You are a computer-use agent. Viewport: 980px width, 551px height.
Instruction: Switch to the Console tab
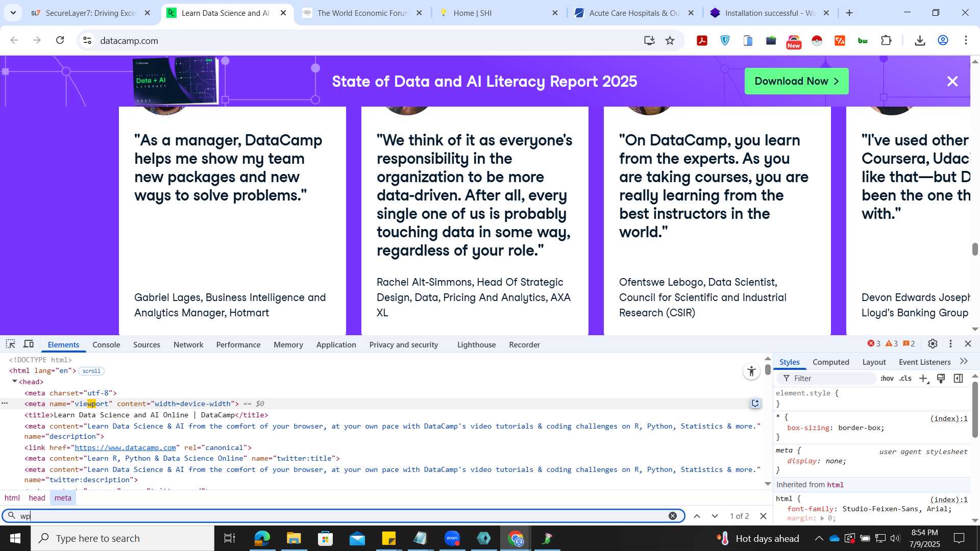[x=106, y=345]
